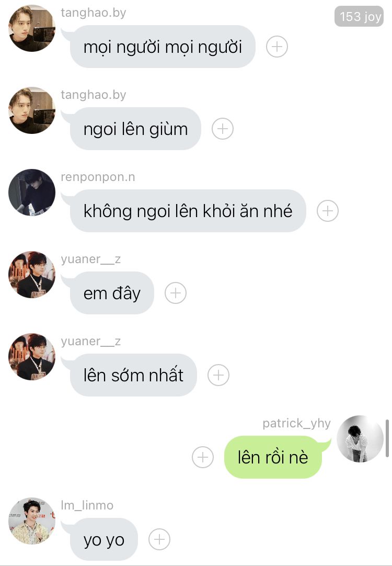Click the lm_linmo username label
Screen dimensions: 392x566
[x=87, y=505]
